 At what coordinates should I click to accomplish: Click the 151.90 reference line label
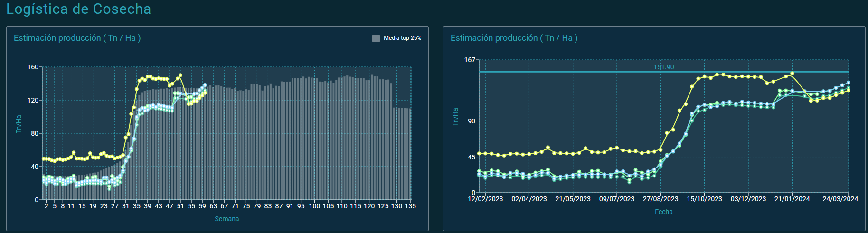click(x=663, y=67)
